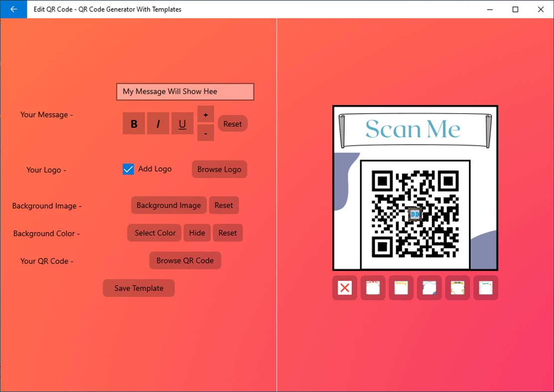Screen dimensions: 554x392
Task: Minimize the QR Code Generator window
Action: click(x=490, y=9)
